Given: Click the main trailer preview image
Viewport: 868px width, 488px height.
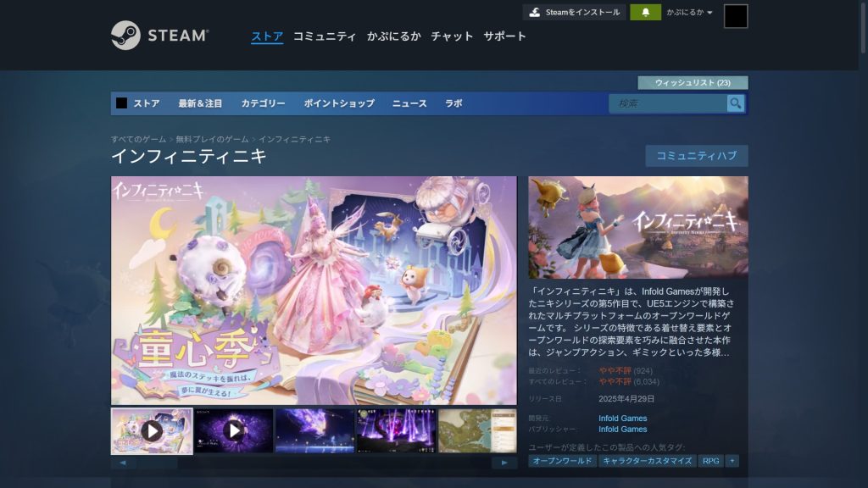Looking at the screenshot, I should (x=314, y=291).
